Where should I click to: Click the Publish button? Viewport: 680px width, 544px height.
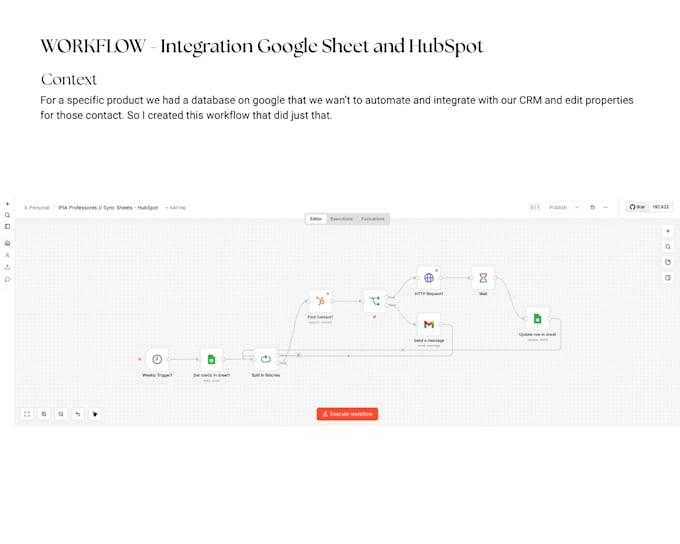[559, 207]
